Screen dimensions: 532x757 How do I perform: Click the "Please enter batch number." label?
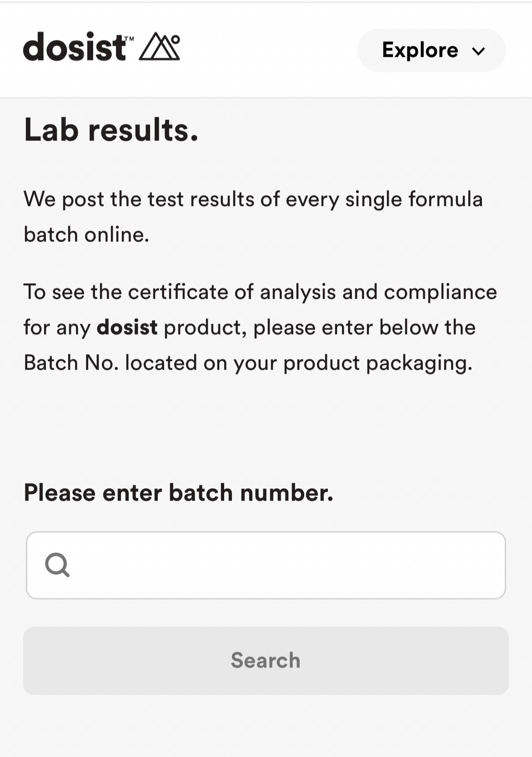179,493
